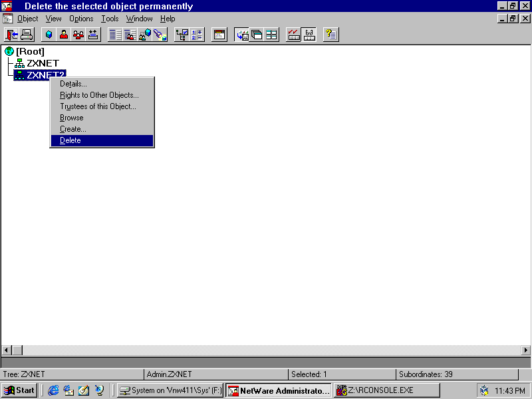
Task: Click the 'Subordinates: 39' status text
Action: (426, 374)
